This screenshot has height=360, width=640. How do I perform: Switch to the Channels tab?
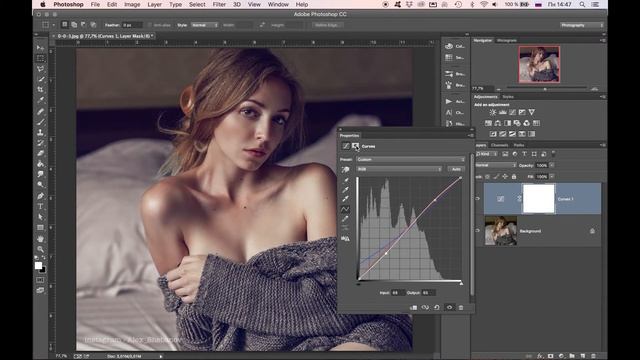pos(499,145)
